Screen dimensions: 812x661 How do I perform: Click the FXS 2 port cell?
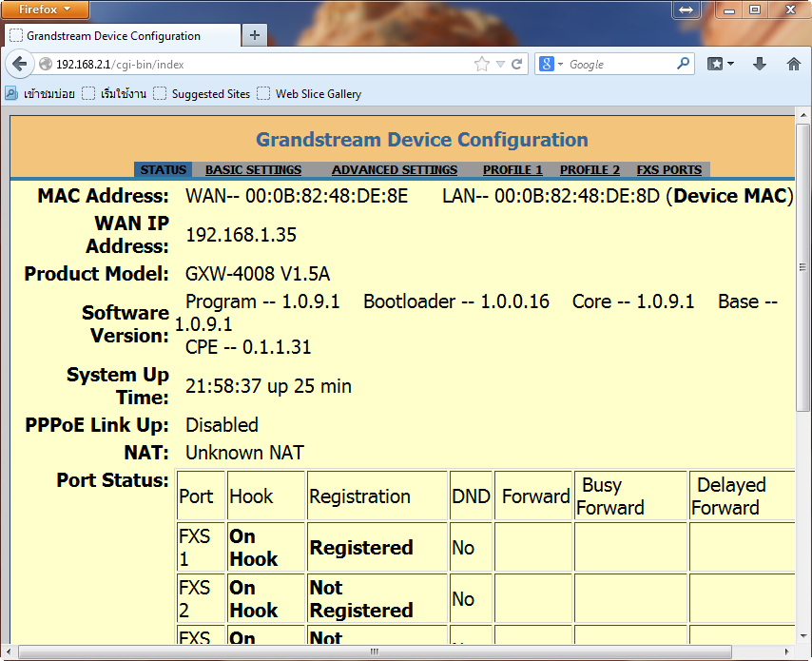(x=201, y=599)
